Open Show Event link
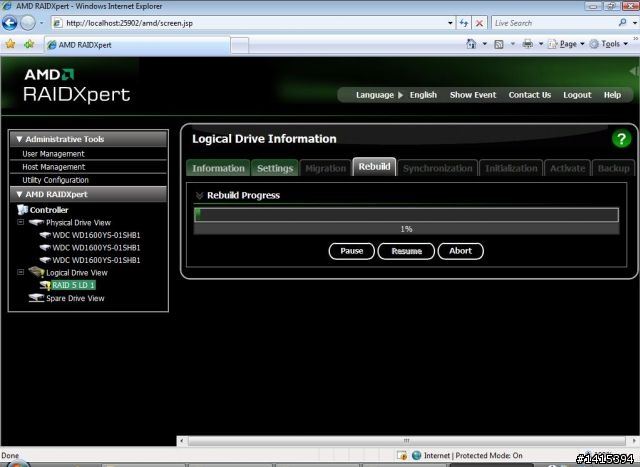This screenshot has height=467, width=640. (x=473, y=95)
